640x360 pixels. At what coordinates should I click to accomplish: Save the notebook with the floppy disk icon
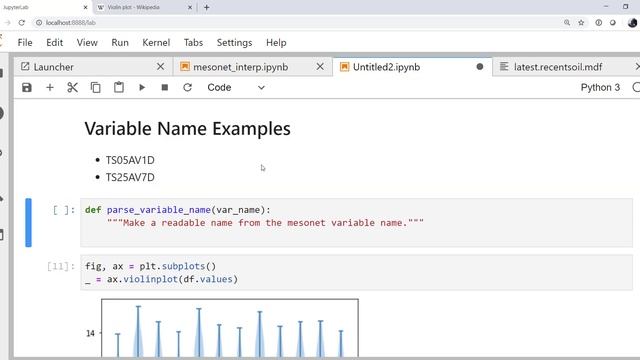[x=27, y=87]
